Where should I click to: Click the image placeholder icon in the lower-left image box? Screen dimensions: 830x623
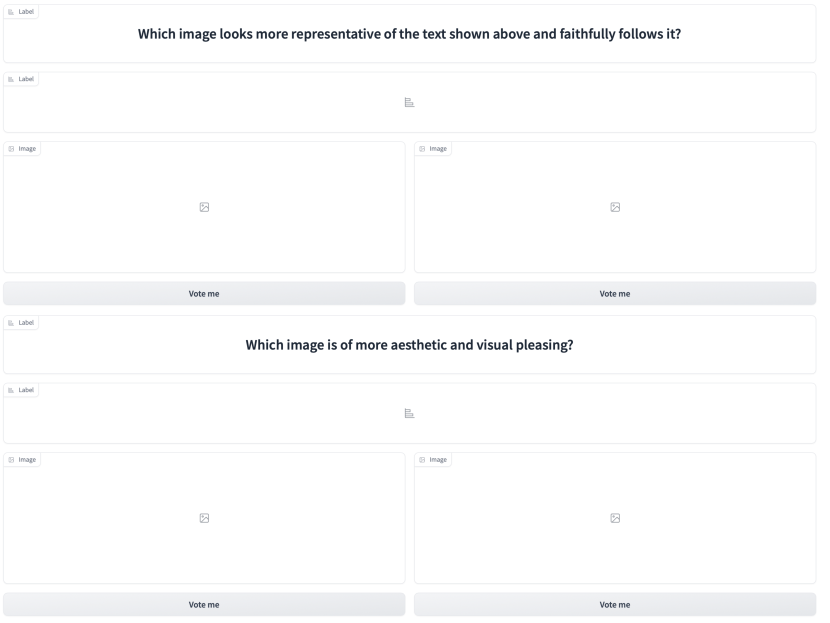click(204, 518)
